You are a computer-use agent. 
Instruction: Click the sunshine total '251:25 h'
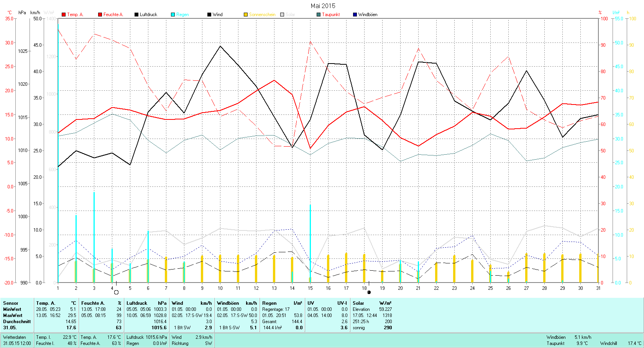[361, 322]
